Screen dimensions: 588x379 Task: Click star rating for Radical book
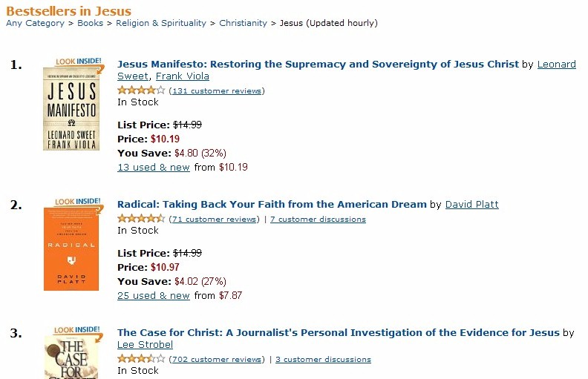click(141, 218)
